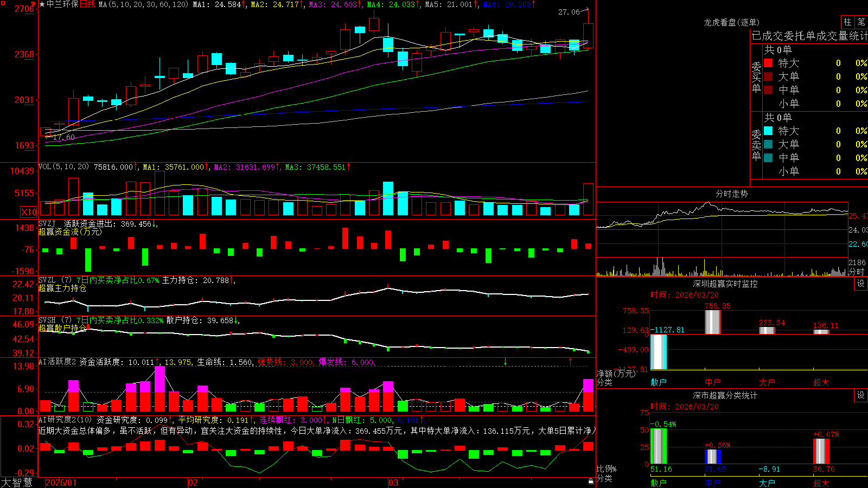Click the 分时走势 panel title
The height and width of the screenshot is (488, 868).
point(731,194)
